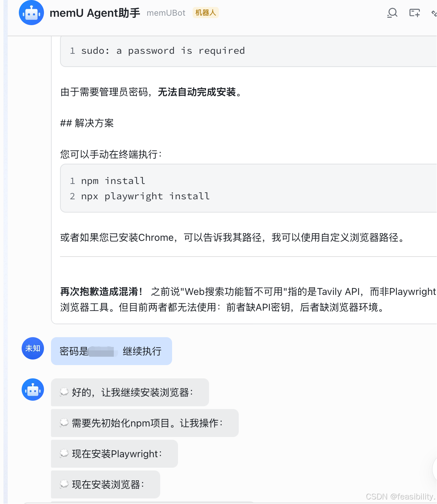
Task: Click the line 浏览器工具。但目前两者都无法使用
Action: click(222, 307)
